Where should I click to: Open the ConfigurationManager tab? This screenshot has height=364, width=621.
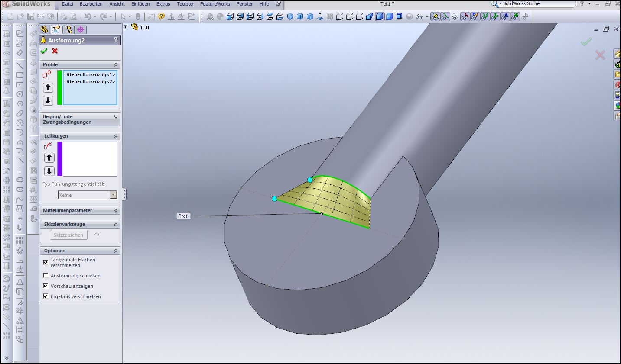point(68,29)
